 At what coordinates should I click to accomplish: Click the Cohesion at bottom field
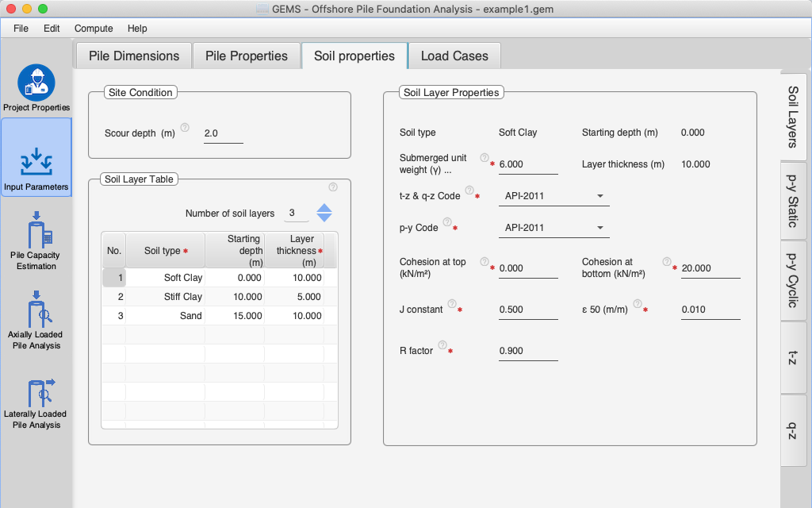tap(710, 268)
